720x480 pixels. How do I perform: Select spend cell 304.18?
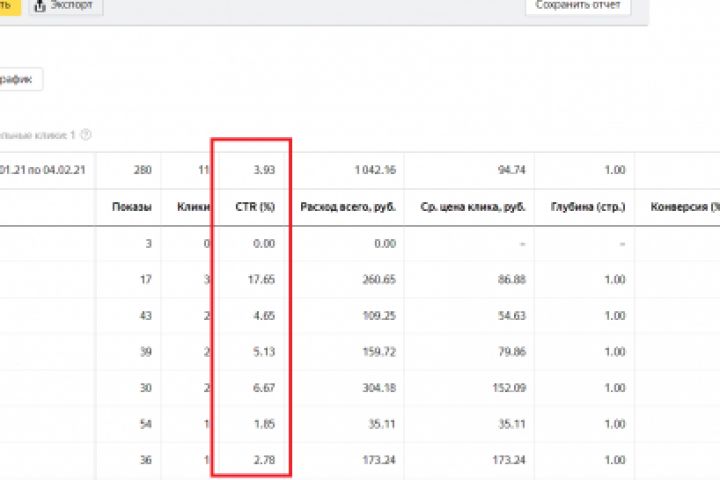point(379,388)
